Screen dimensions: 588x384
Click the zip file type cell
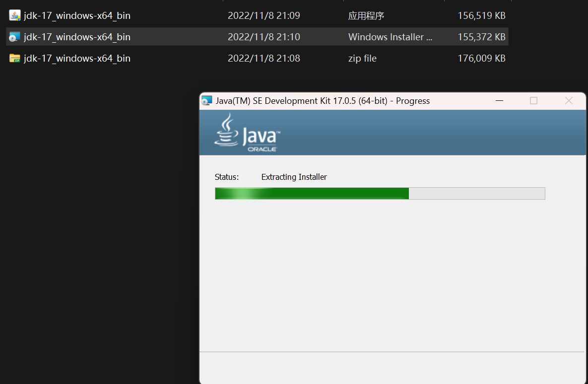362,58
